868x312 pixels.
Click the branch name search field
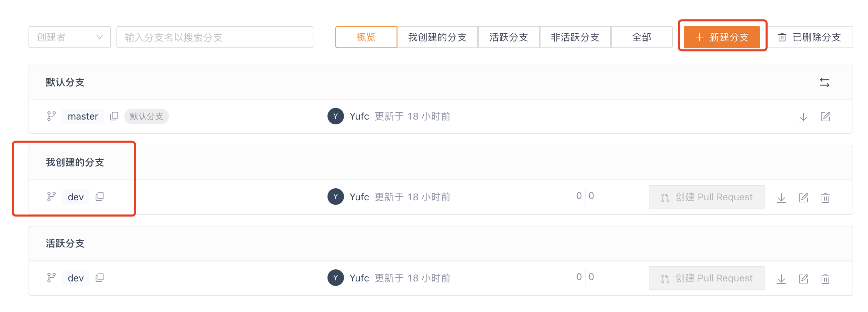pyautogui.click(x=215, y=37)
